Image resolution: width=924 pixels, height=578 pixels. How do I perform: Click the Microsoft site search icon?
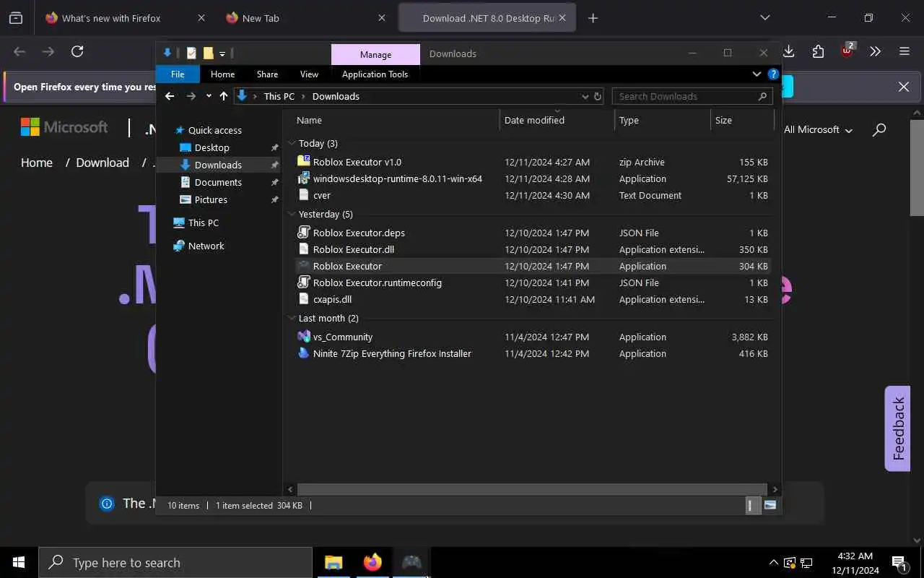coord(879,130)
